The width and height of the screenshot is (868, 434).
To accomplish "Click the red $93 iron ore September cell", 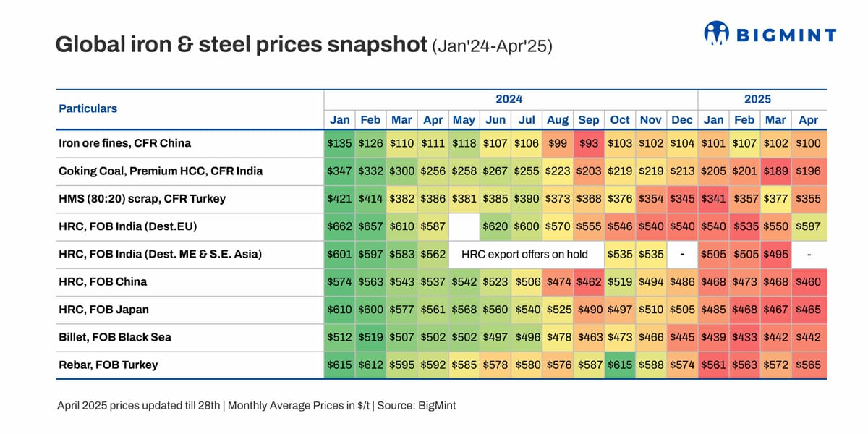I will 589,143.
